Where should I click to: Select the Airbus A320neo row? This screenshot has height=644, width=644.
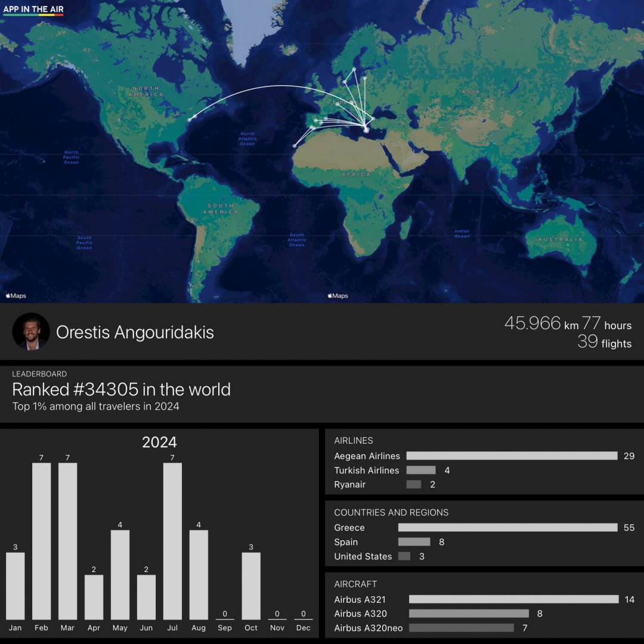[368, 628]
